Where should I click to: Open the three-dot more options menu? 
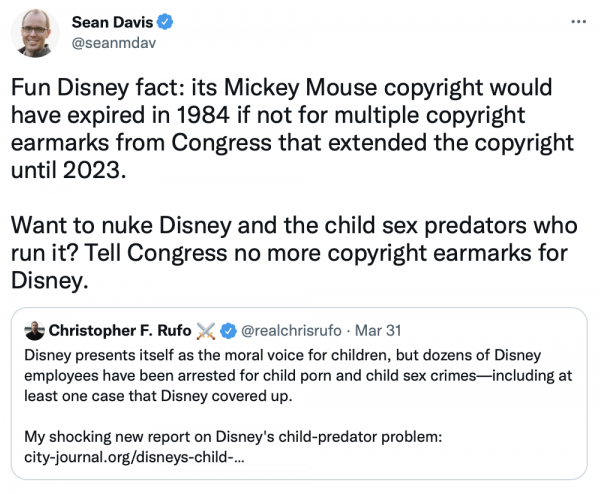tap(577, 21)
